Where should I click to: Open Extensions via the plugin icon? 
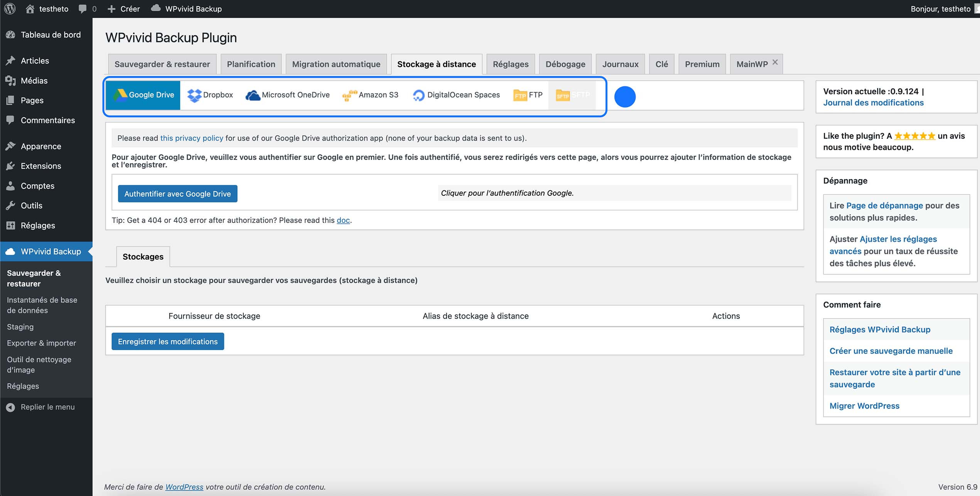[x=11, y=166]
